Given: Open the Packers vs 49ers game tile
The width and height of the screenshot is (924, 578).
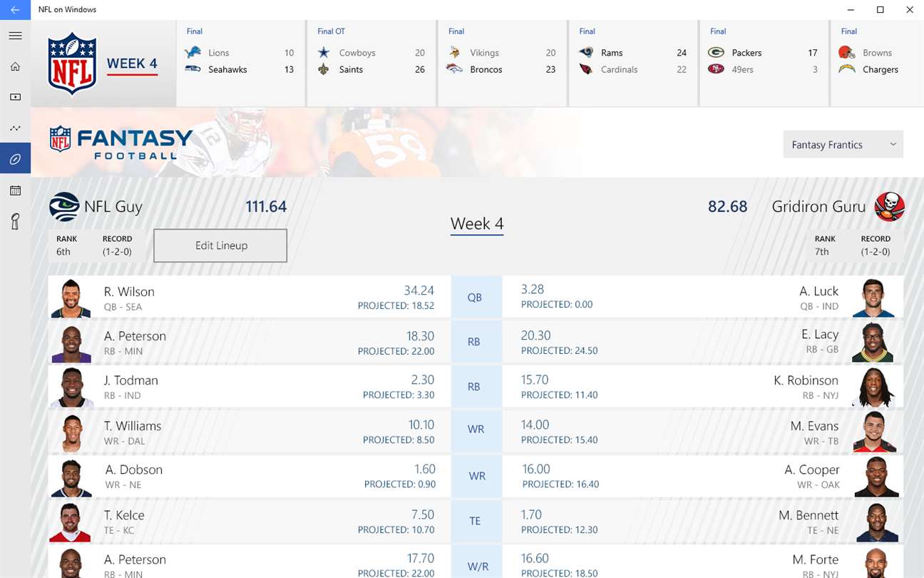Looking at the screenshot, I should click(764, 63).
